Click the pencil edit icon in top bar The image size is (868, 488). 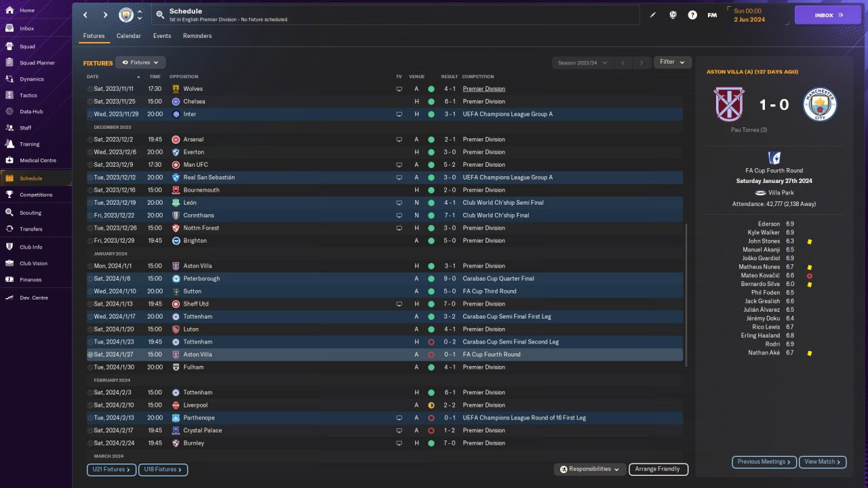(x=653, y=15)
